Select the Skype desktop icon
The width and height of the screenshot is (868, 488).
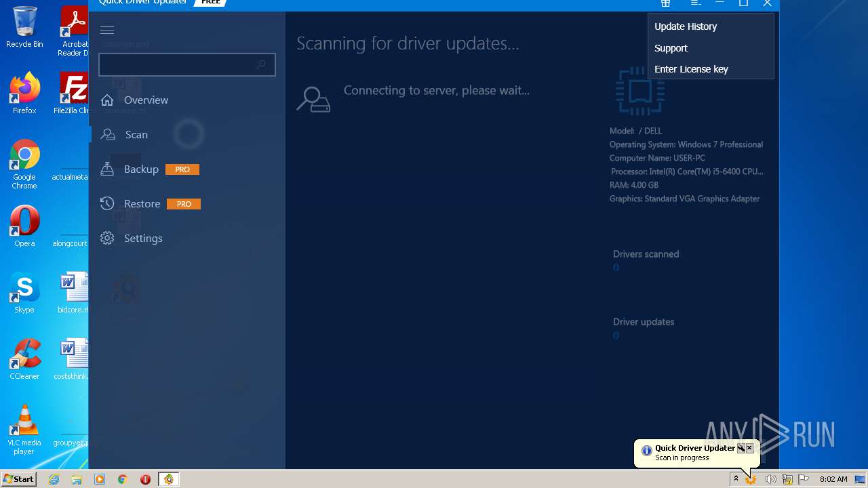[x=24, y=293]
